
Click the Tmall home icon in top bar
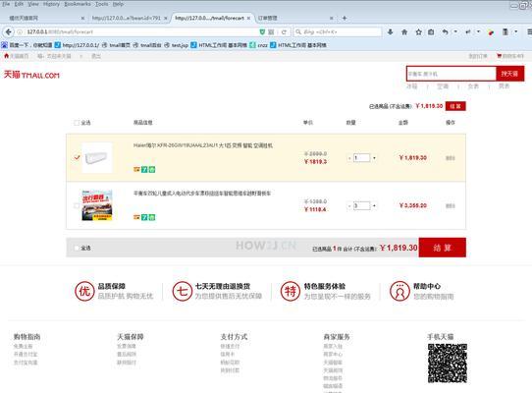click(x=6, y=56)
